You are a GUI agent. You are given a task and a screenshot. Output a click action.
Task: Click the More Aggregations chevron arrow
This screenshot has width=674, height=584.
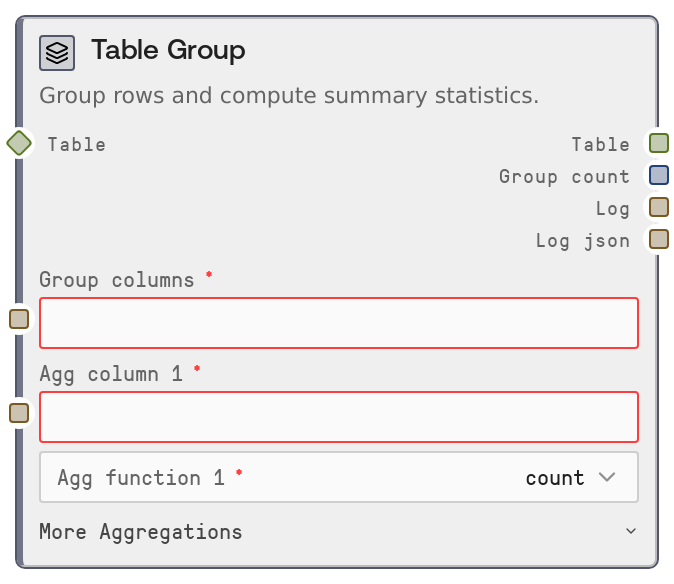point(630,531)
